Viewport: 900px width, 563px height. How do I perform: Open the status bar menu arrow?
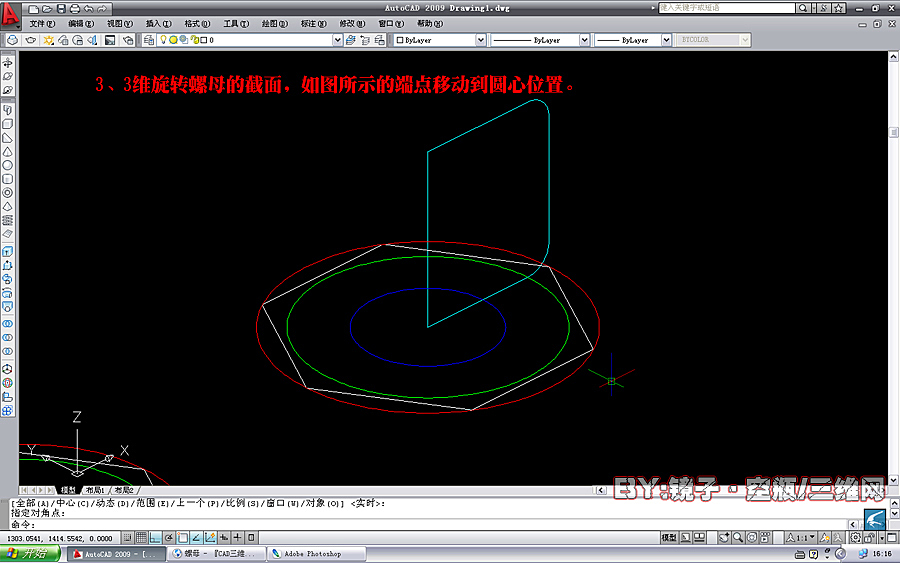[x=882, y=538]
